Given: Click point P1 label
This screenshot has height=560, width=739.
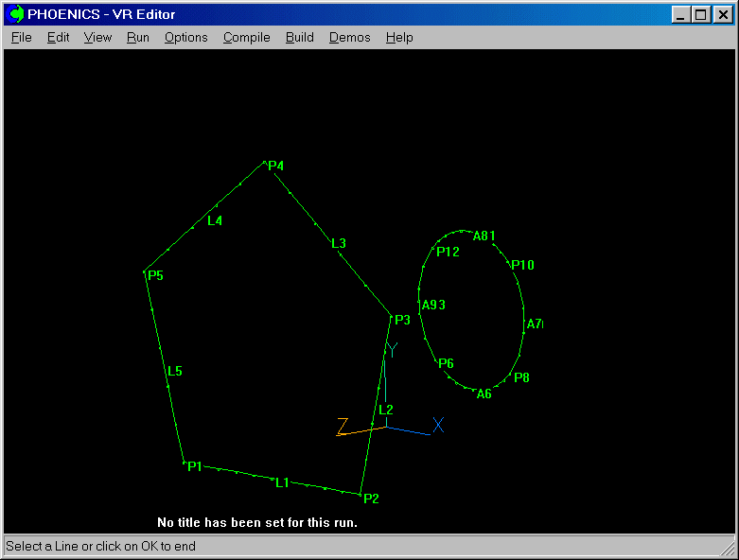Looking at the screenshot, I should click(x=194, y=466).
